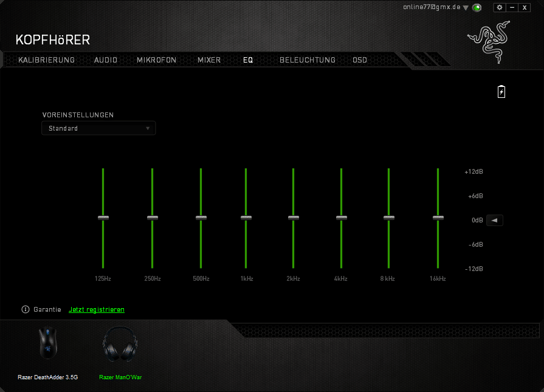
Task: Switch to the OSD tab
Action: [360, 60]
